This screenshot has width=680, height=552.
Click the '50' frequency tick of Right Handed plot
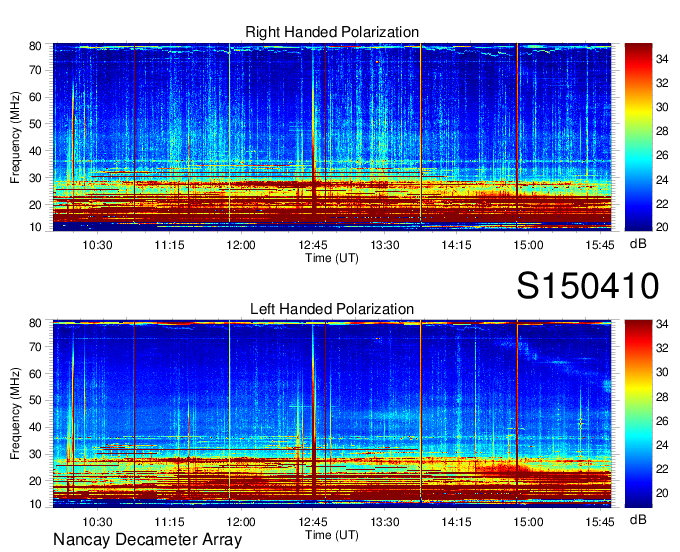coord(35,124)
